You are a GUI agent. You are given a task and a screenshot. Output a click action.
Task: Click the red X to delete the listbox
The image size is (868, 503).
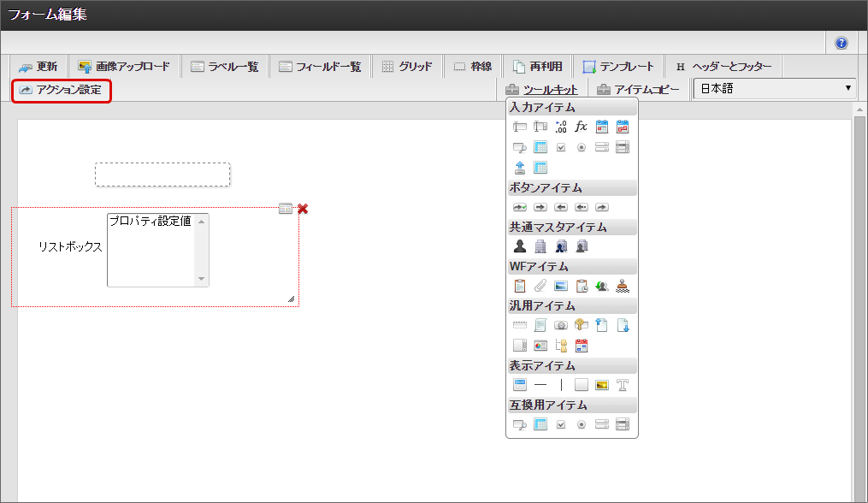tap(303, 209)
